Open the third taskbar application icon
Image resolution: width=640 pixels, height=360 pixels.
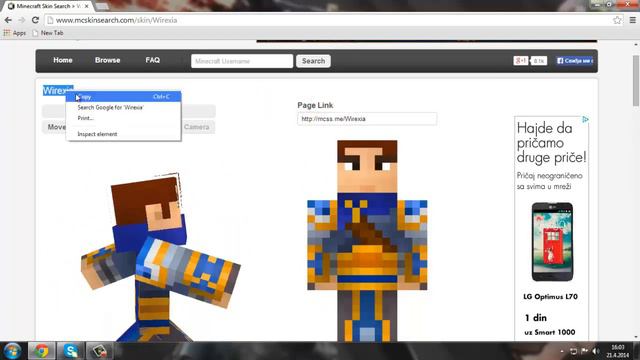[99, 351]
